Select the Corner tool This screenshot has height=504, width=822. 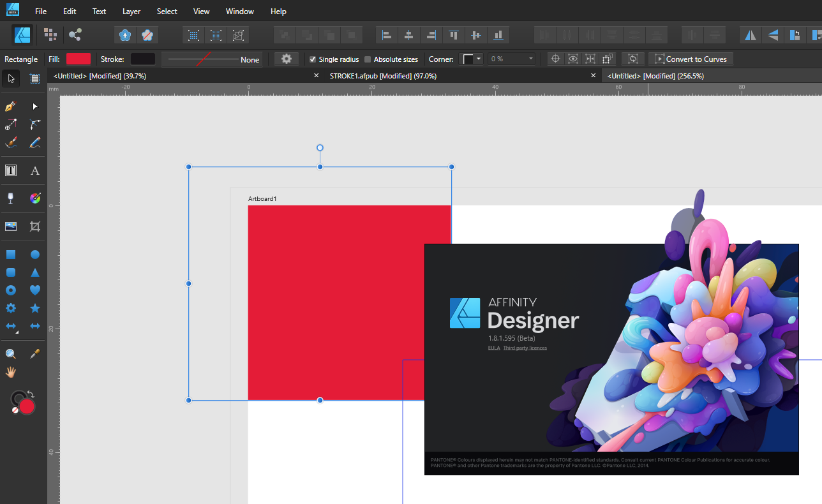[35, 124]
